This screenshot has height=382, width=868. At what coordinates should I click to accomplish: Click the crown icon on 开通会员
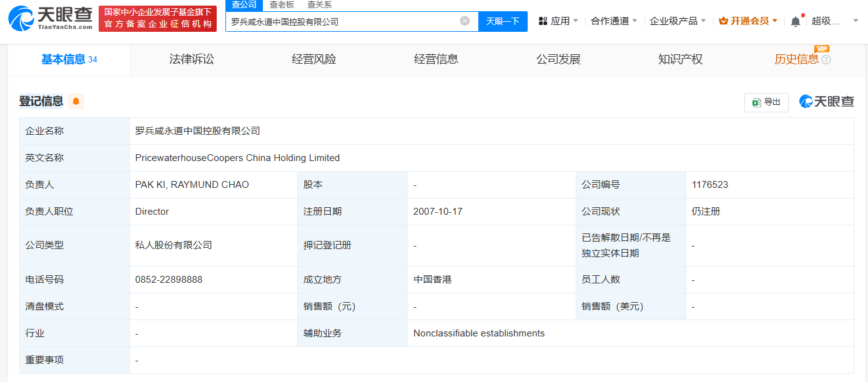click(x=724, y=21)
